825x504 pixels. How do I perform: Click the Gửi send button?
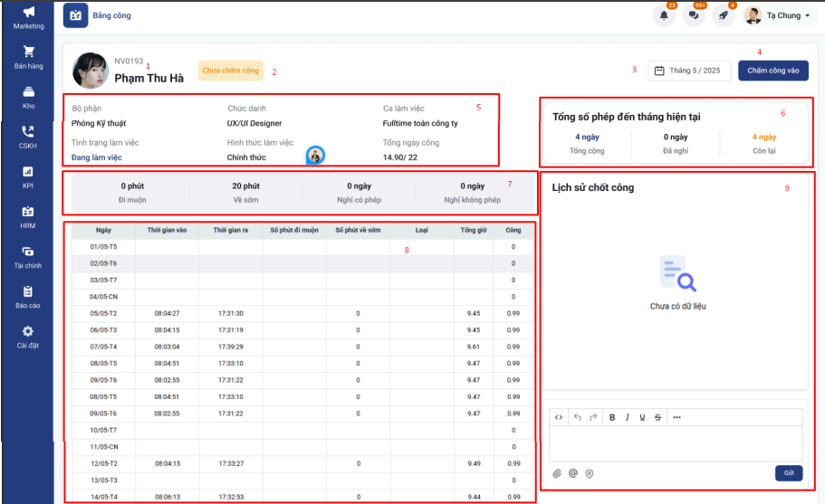tap(788, 473)
